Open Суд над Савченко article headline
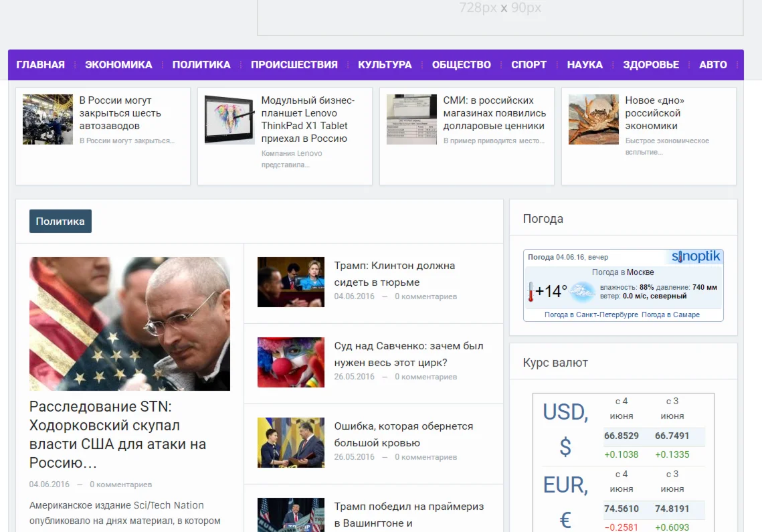 (408, 354)
